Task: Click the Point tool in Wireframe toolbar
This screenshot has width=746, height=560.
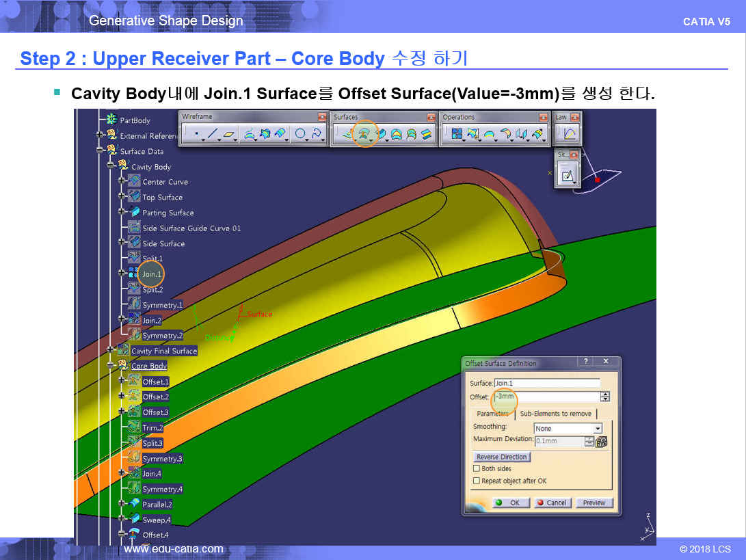Action: [x=196, y=135]
